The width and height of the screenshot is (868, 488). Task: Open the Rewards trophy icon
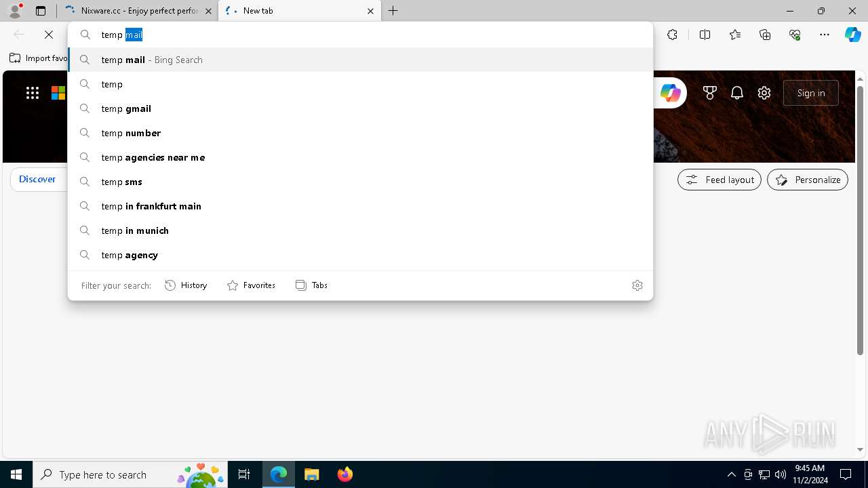tap(710, 93)
